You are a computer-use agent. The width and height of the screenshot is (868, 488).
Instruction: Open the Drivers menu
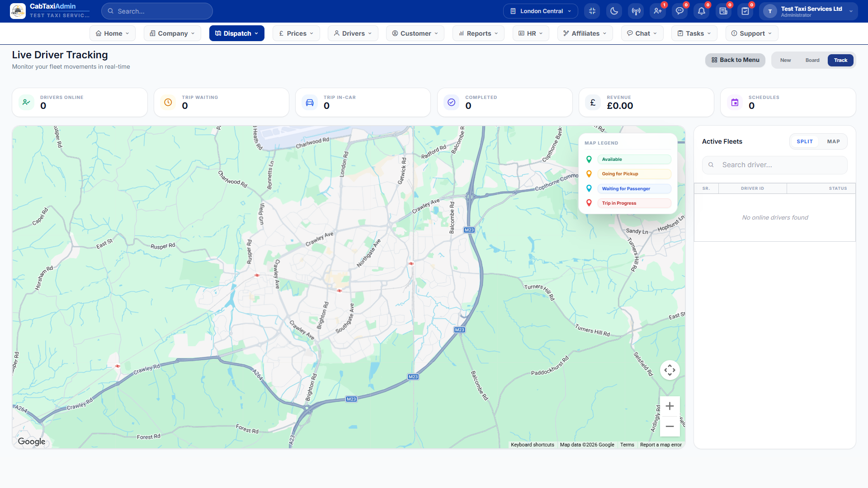(x=353, y=33)
